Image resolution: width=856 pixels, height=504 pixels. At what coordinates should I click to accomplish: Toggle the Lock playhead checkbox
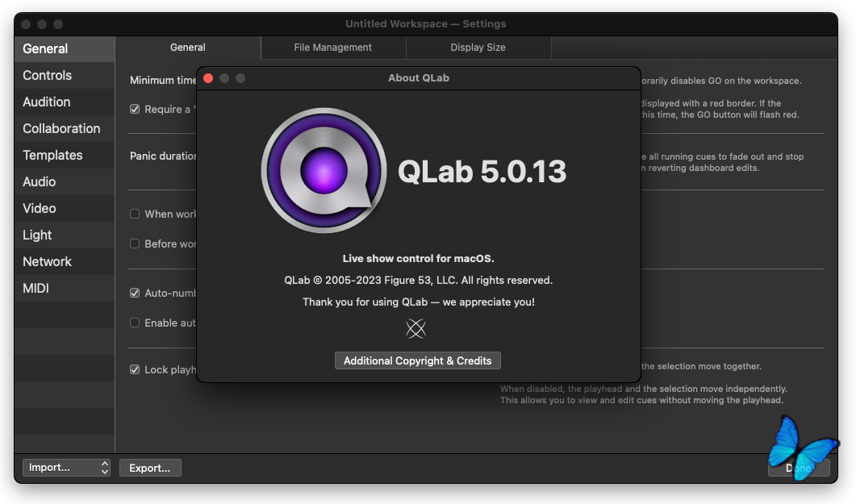(x=135, y=370)
